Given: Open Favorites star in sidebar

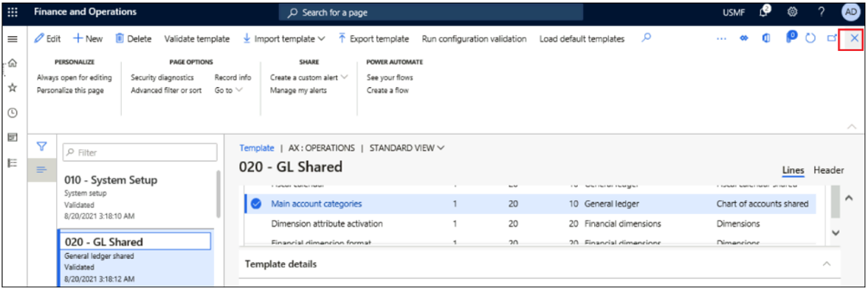Looking at the screenshot, I should click(x=12, y=88).
